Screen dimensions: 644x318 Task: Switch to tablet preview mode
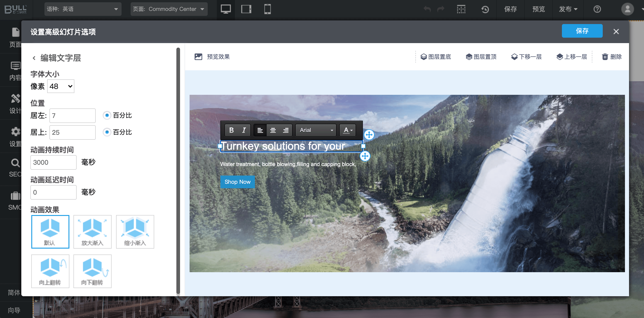[x=246, y=9]
